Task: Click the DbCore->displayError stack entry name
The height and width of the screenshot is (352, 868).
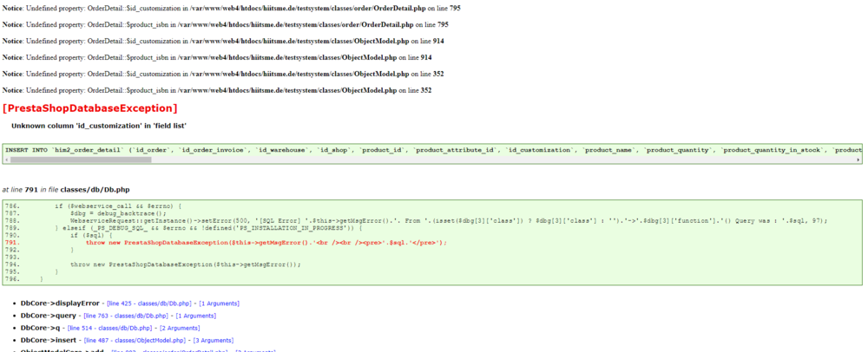Action: 60,303
